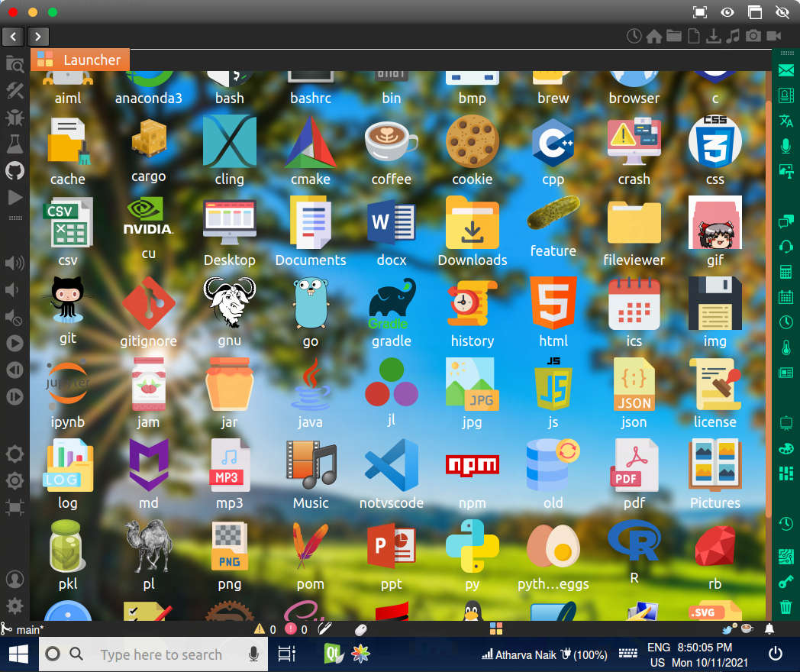Open the go gopher icon
Viewport: 800px width, 672px height.
[310, 303]
